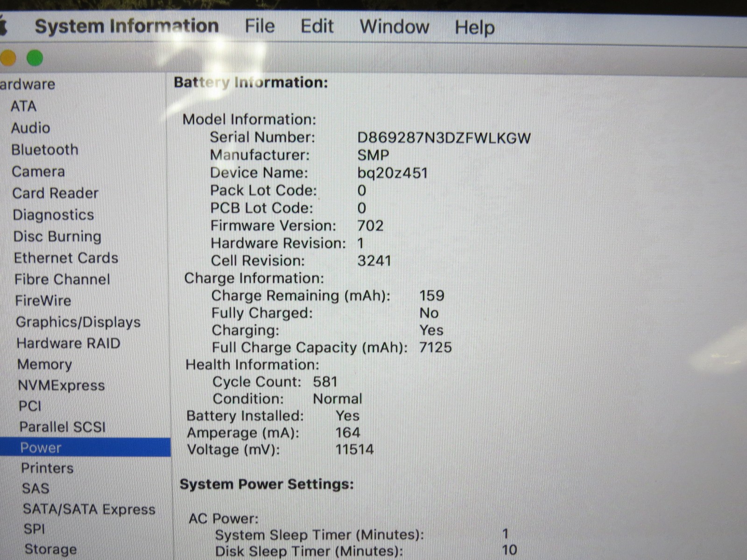Open the Window menu
Screen dimensions: 747x560
tap(394, 27)
